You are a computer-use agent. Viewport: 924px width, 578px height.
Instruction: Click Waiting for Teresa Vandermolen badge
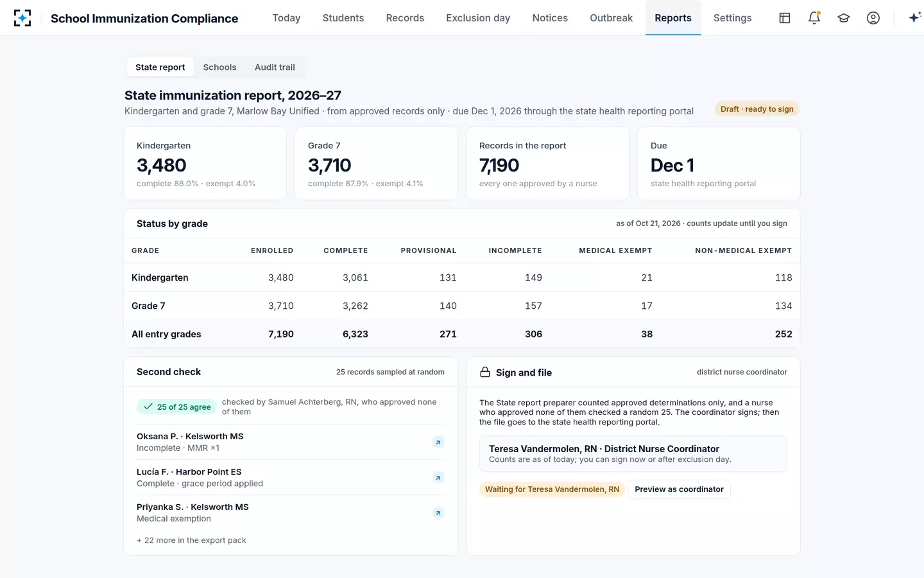tap(552, 489)
